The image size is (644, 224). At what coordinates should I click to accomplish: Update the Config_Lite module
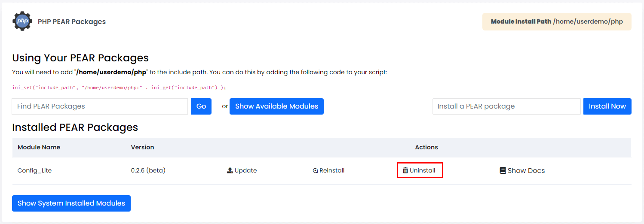click(x=242, y=170)
